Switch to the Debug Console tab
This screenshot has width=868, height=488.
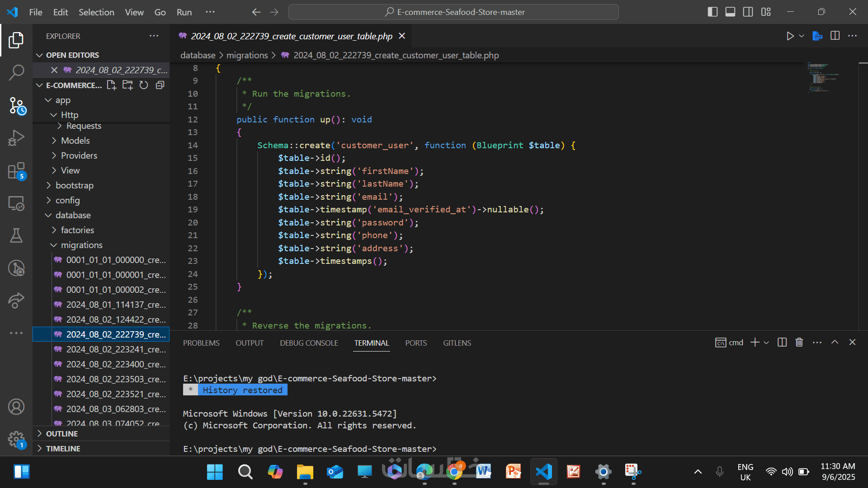click(x=309, y=343)
